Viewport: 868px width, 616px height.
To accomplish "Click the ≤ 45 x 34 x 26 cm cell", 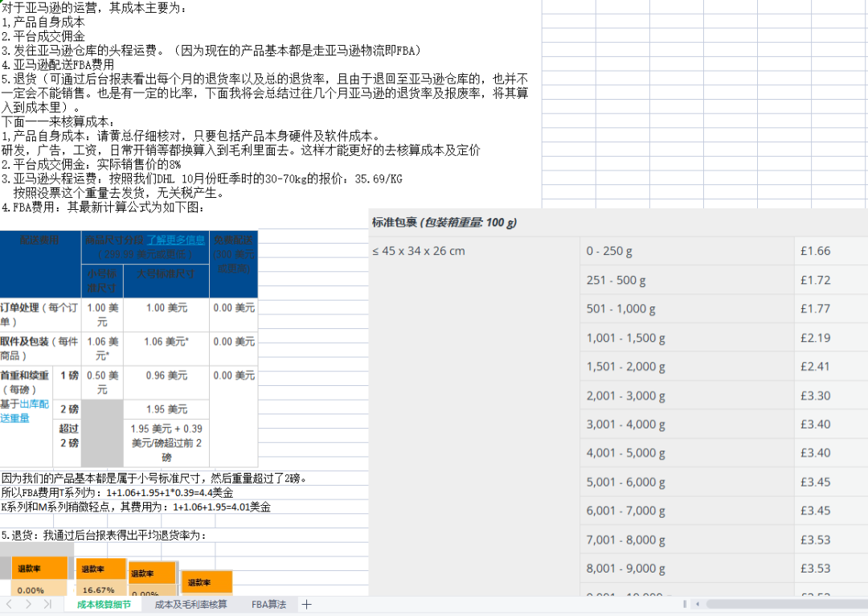I will 419,251.
